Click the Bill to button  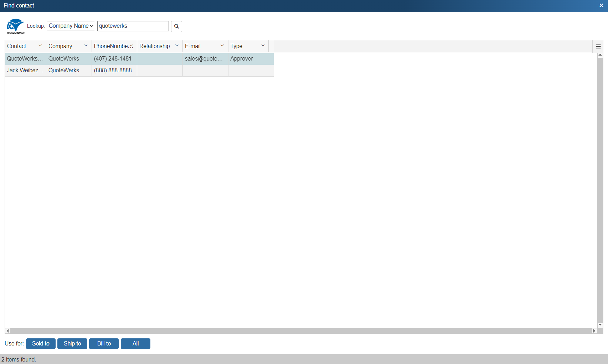[x=104, y=344]
